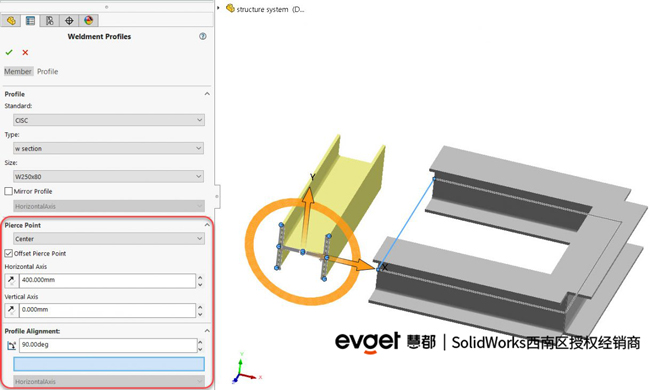Viewport: 650px width, 390px height.
Task: Open the ConfigurationManager tab
Action: [x=50, y=20]
